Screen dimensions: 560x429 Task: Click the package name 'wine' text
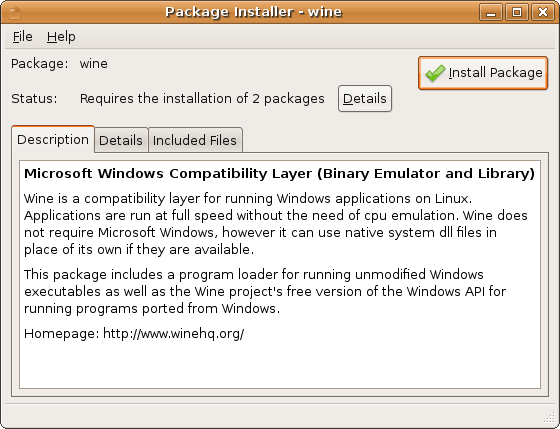coord(94,64)
